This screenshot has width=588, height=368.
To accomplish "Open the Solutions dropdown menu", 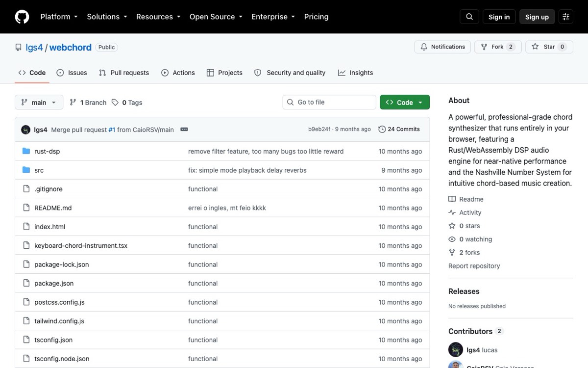I will tap(107, 17).
